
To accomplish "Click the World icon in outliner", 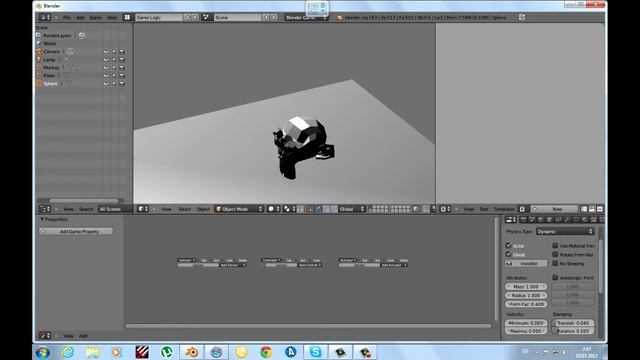I will [x=39, y=43].
